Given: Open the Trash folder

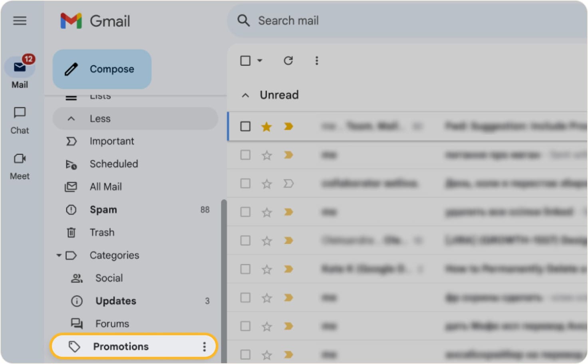Looking at the screenshot, I should click(x=102, y=232).
